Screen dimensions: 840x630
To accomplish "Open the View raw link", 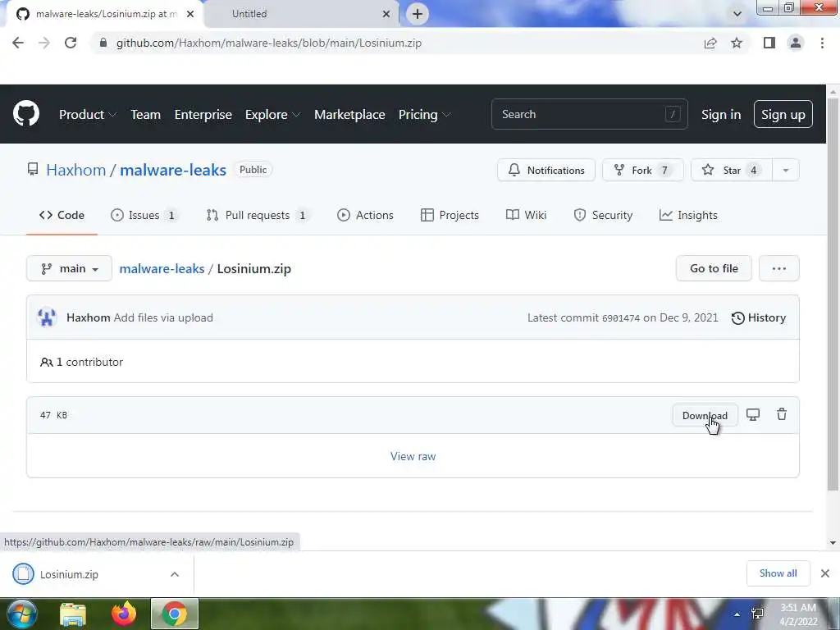I will click(x=413, y=456).
